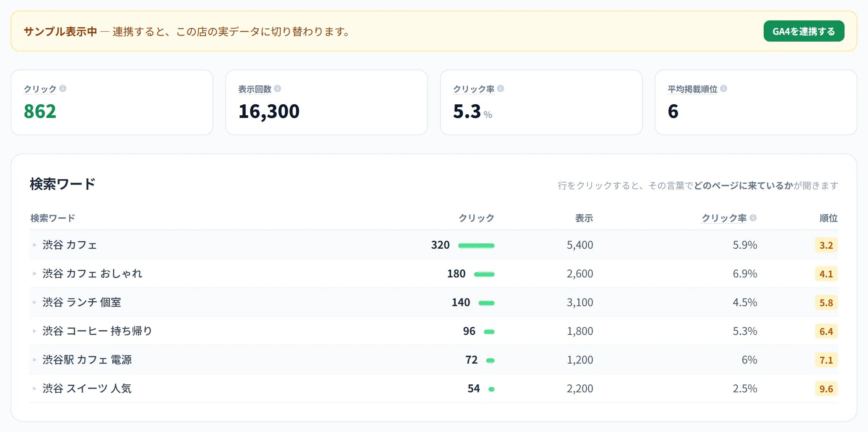Click the 1,200 impressions cell
The width and height of the screenshot is (868, 432).
pos(580,360)
